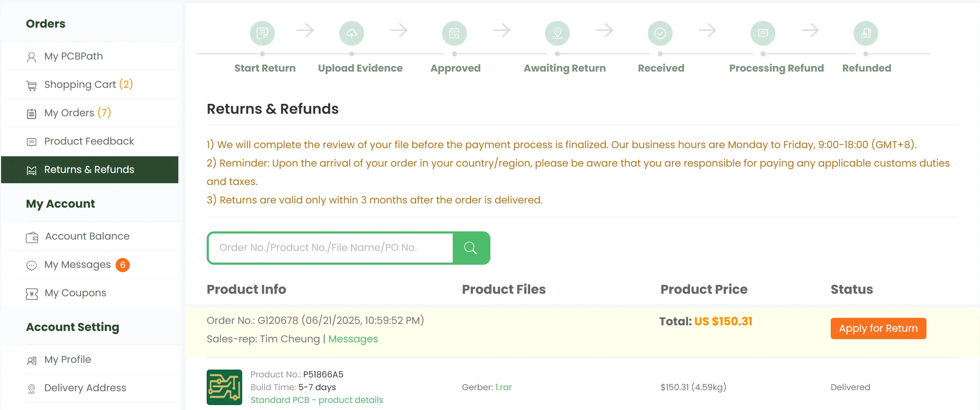This screenshot has width=980, height=410.
Task: Click the Upload Evidence cloud icon
Action: pyautogui.click(x=351, y=33)
